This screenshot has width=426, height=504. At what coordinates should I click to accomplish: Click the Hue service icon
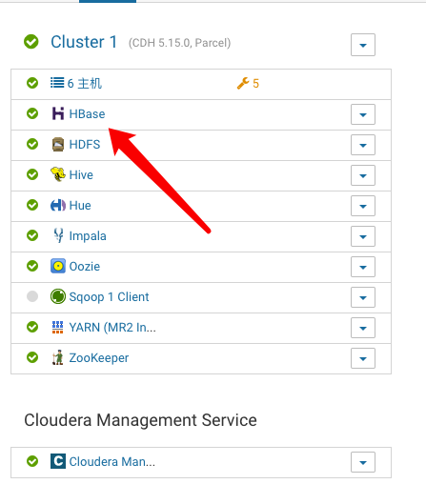click(58, 205)
